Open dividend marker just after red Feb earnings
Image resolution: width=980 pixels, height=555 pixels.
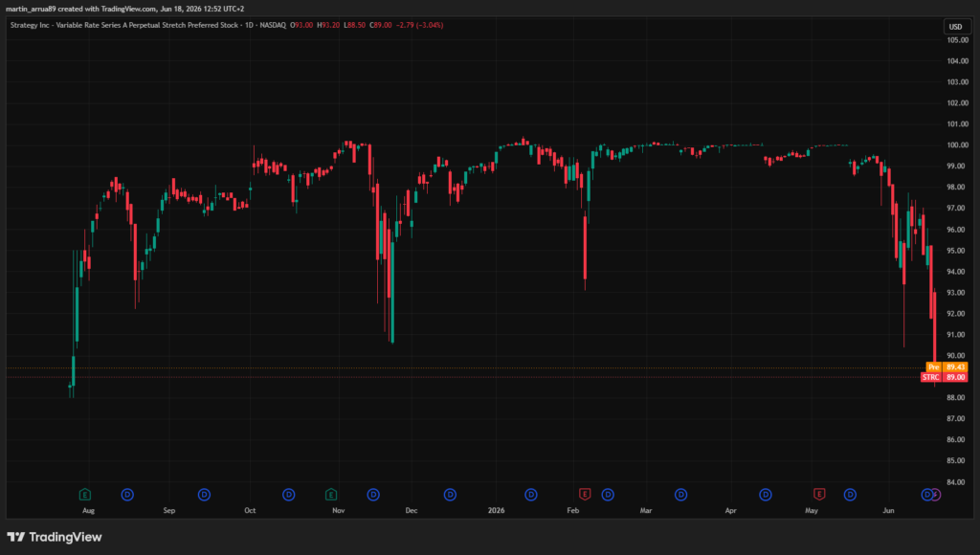[608, 495]
